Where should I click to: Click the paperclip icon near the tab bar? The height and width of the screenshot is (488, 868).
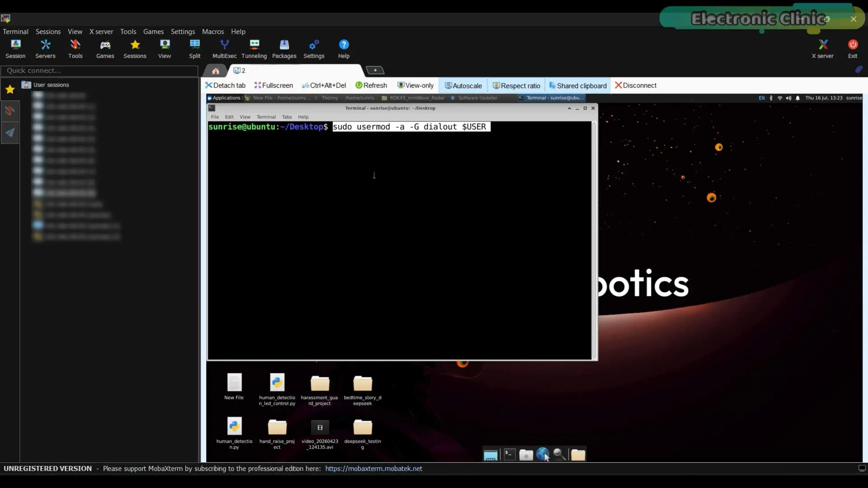point(859,69)
